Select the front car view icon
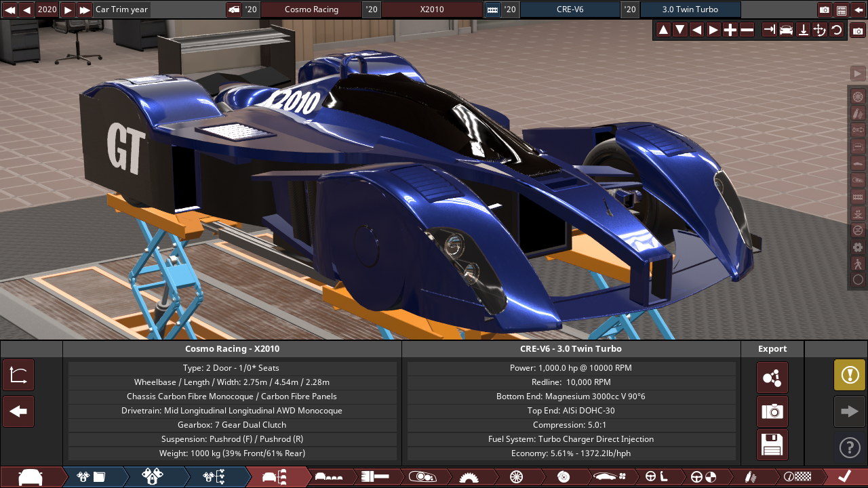Viewport: 868px width, 488px height. pos(787,30)
